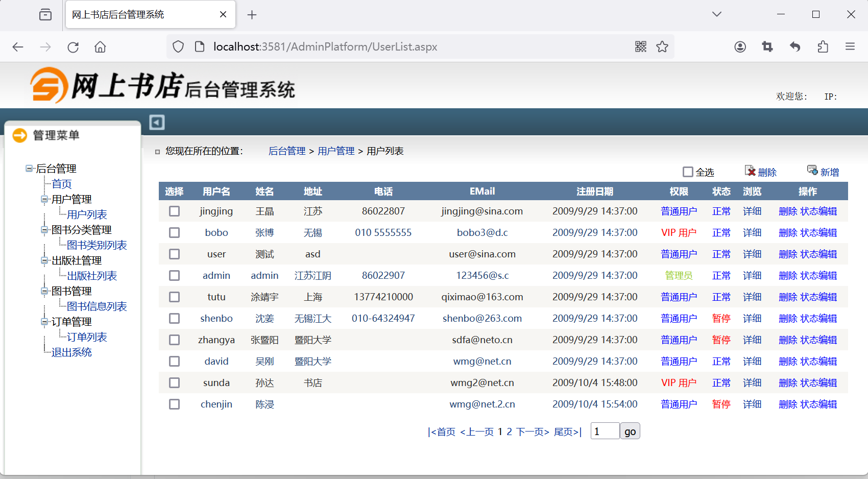The image size is (868, 479).
Task: Open the Firefox account profile icon
Action: point(740,47)
